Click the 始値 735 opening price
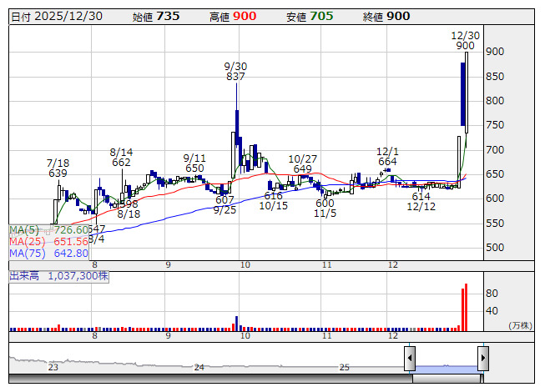The height and width of the screenshot is (392, 545). click(x=156, y=16)
